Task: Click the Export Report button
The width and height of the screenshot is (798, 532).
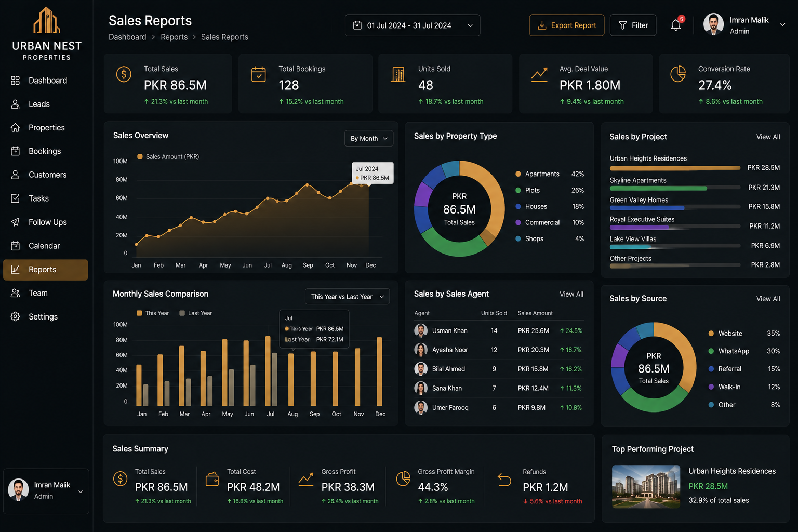Action: click(567, 25)
